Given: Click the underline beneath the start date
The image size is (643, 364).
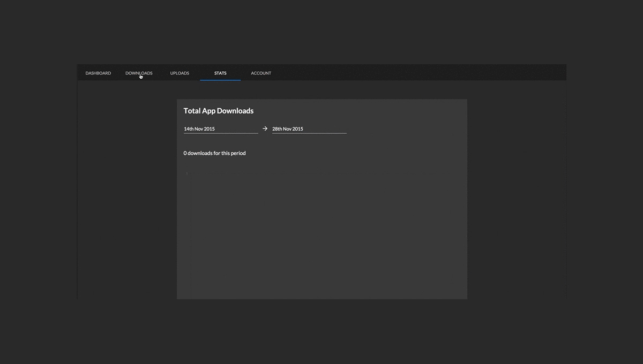Looking at the screenshot, I should (x=220, y=133).
